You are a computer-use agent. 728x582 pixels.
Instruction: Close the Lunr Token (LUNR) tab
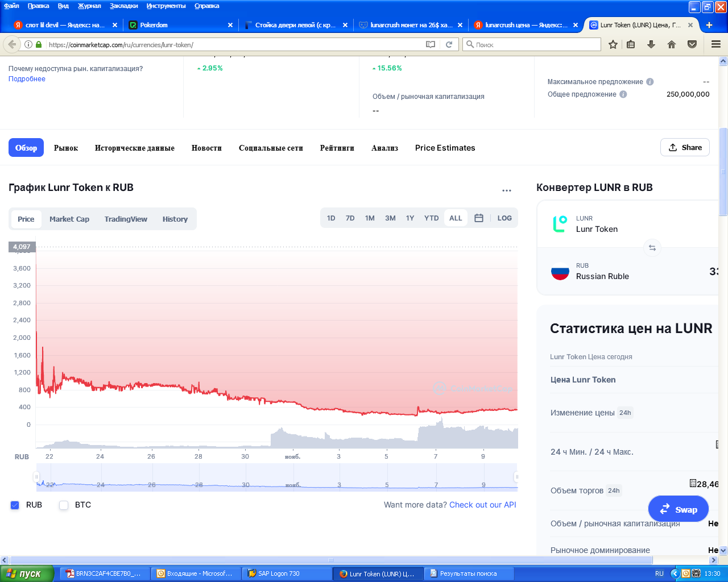pyautogui.click(x=690, y=25)
